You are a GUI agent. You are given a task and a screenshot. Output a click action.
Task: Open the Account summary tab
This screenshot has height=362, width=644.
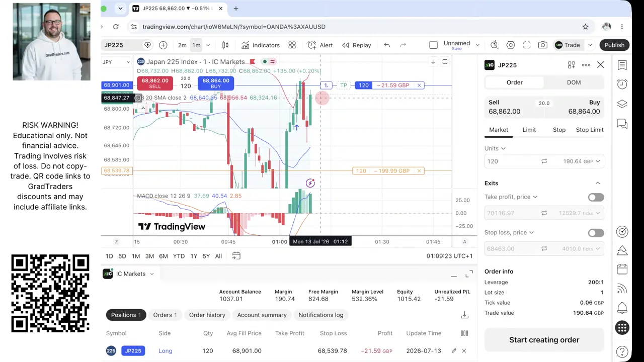262,315
